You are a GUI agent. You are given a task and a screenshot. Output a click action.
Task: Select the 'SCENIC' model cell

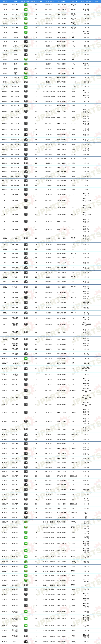coord(15,642)
